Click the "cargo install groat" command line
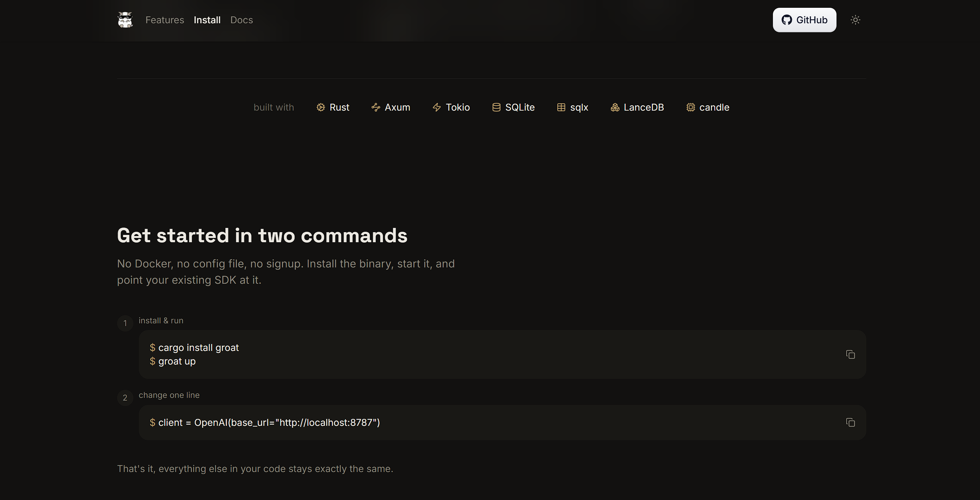The height and width of the screenshot is (500, 980). click(x=194, y=347)
